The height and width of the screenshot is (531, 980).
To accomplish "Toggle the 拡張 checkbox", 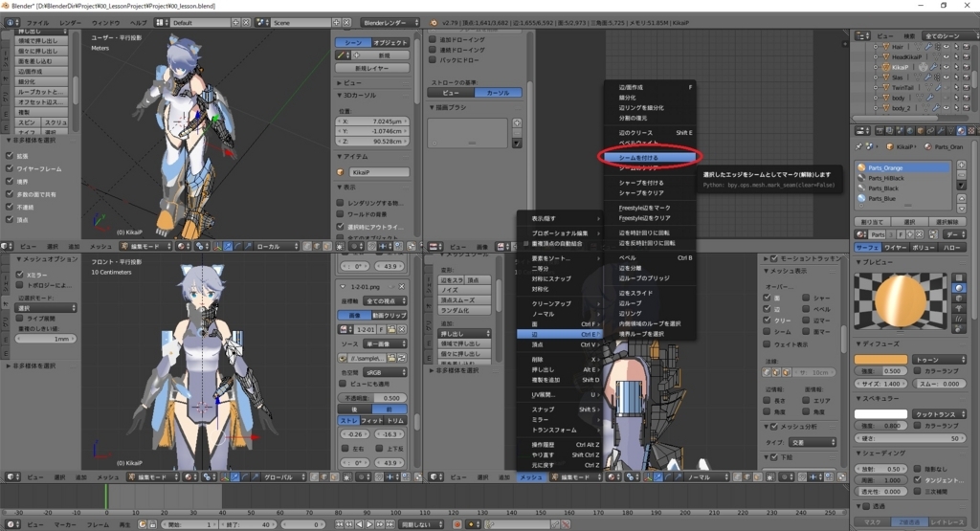I will click(x=10, y=156).
